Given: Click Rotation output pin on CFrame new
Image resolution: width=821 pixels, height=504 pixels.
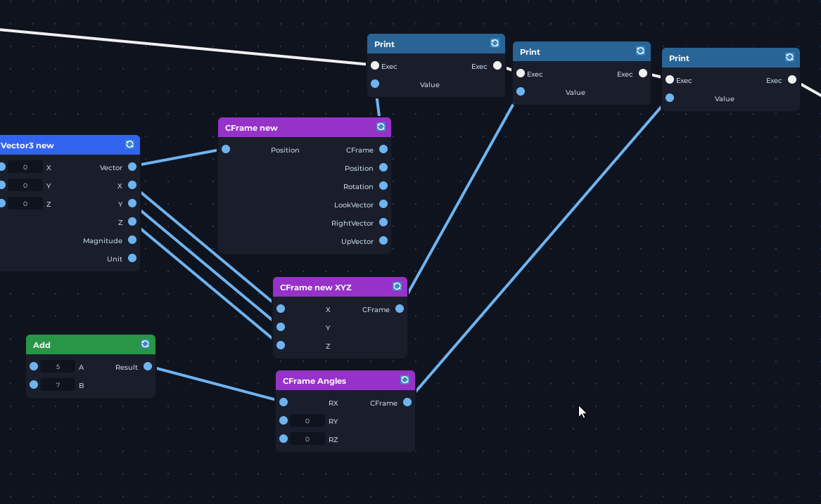Looking at the screenshot, I should 383,186.
